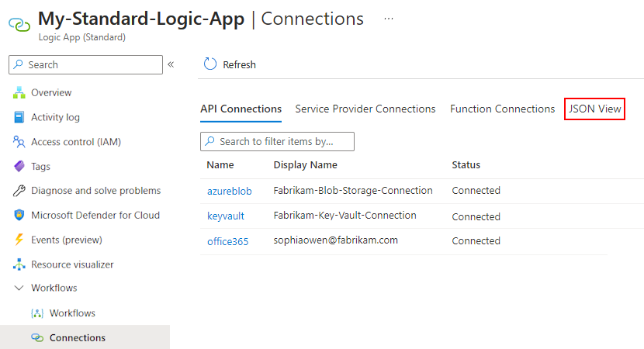Click the Refresh circular arrow icon
This screenshot has width=644, height=349.
click(x=209, y=64)
